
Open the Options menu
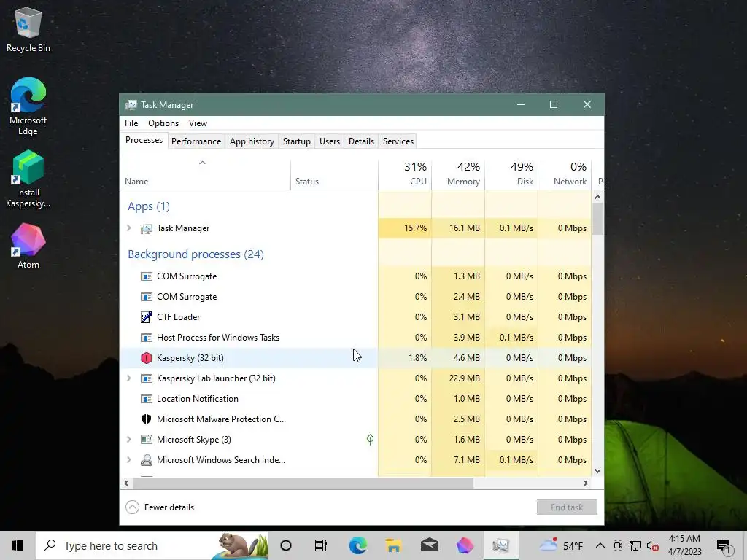[163, 122]
